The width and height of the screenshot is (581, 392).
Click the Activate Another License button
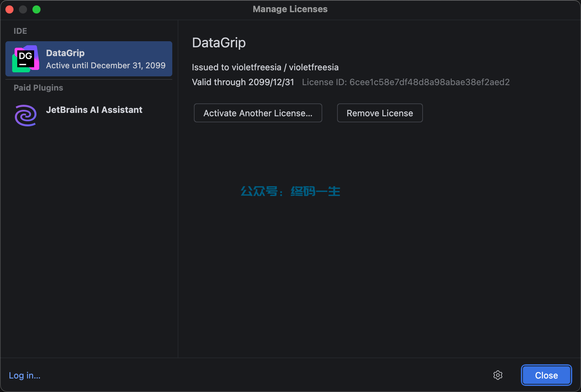(x=258, y=113)
